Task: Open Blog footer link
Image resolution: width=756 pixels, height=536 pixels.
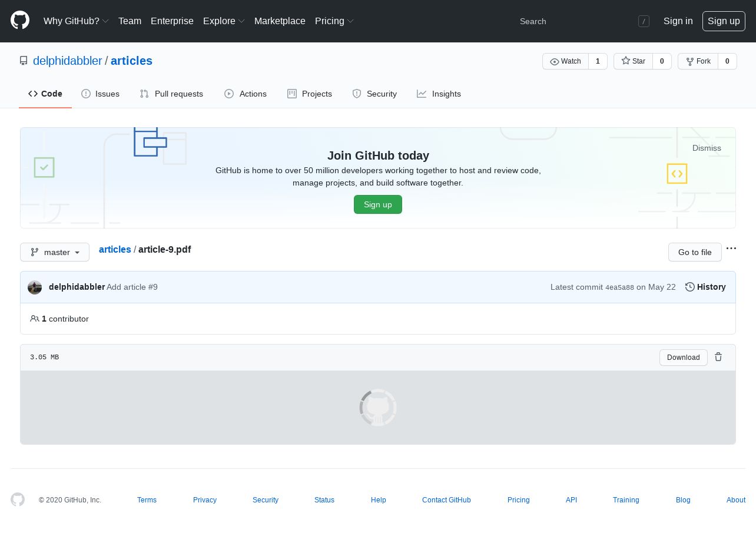Action: [683, 500]
